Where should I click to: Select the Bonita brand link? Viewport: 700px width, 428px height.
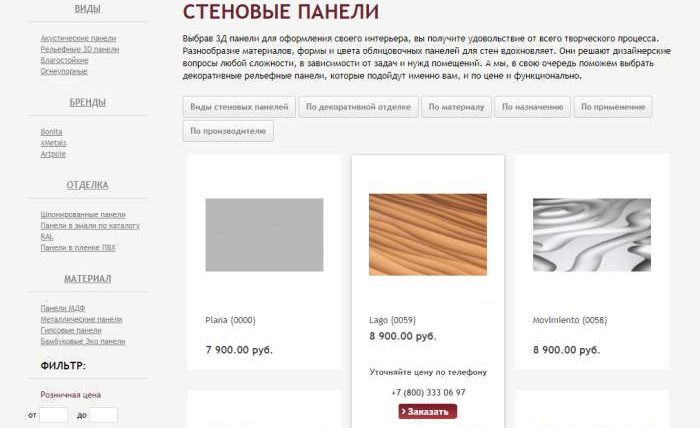click(x=51, y=132)
